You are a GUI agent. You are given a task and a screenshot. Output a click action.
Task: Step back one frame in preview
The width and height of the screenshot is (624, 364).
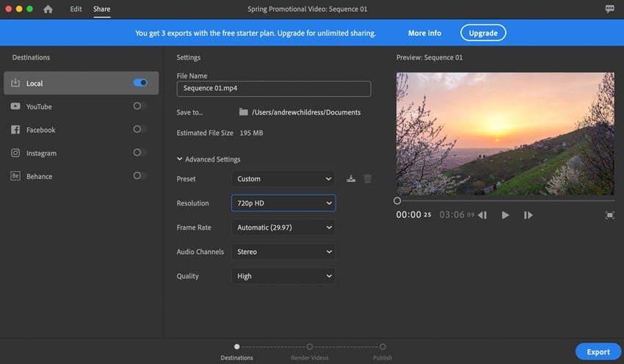(482, 215)
